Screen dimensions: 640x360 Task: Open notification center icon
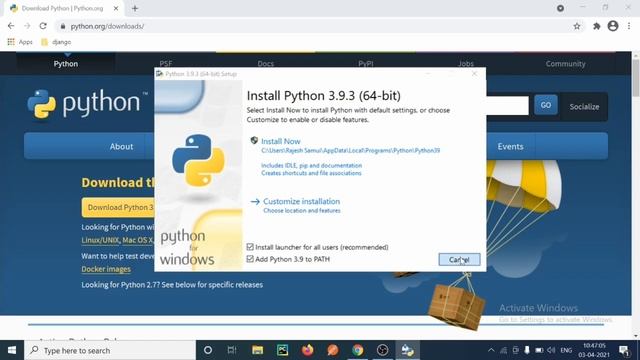624,350
